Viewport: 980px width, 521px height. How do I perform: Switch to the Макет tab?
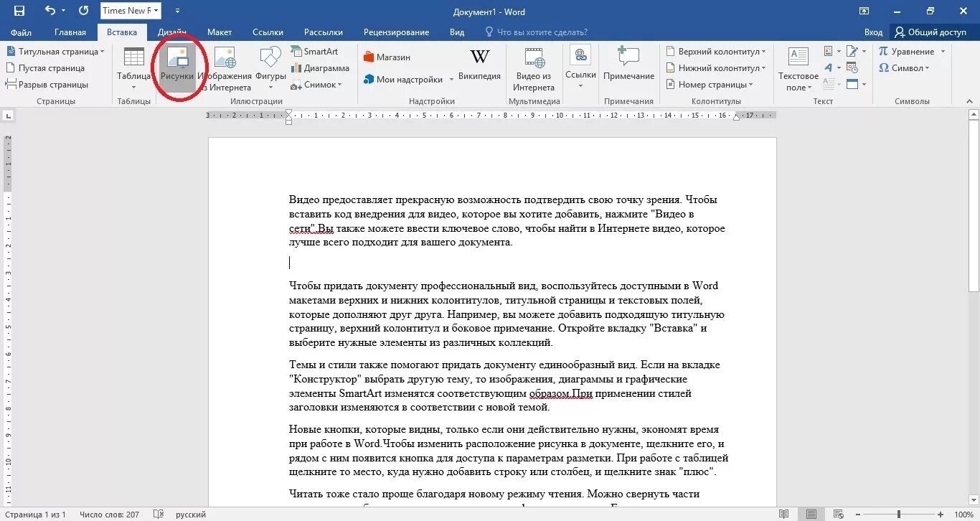click(x=220, y=32)
